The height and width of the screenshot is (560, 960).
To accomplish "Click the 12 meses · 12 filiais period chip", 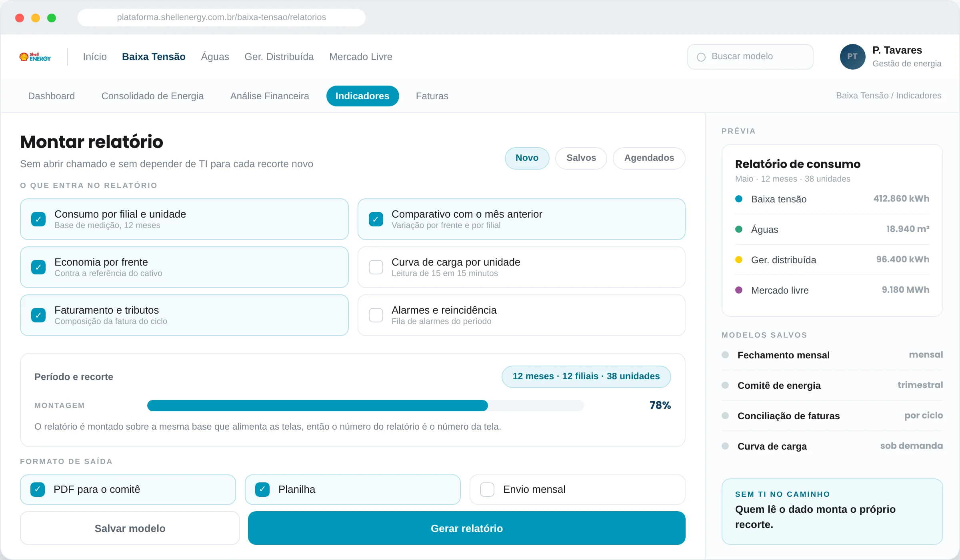I will pyautogui.click(x=586, y=376).
